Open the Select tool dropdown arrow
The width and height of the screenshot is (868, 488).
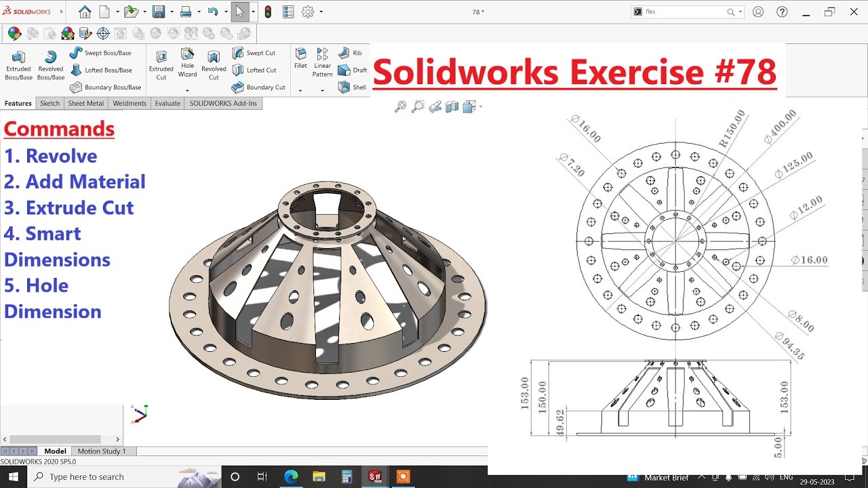[253, 12]
